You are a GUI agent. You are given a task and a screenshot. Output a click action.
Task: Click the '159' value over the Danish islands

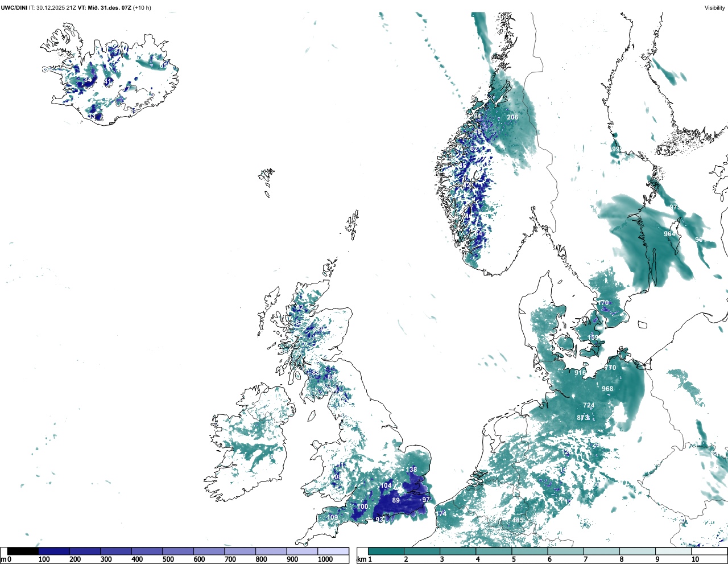coord(593,337)
